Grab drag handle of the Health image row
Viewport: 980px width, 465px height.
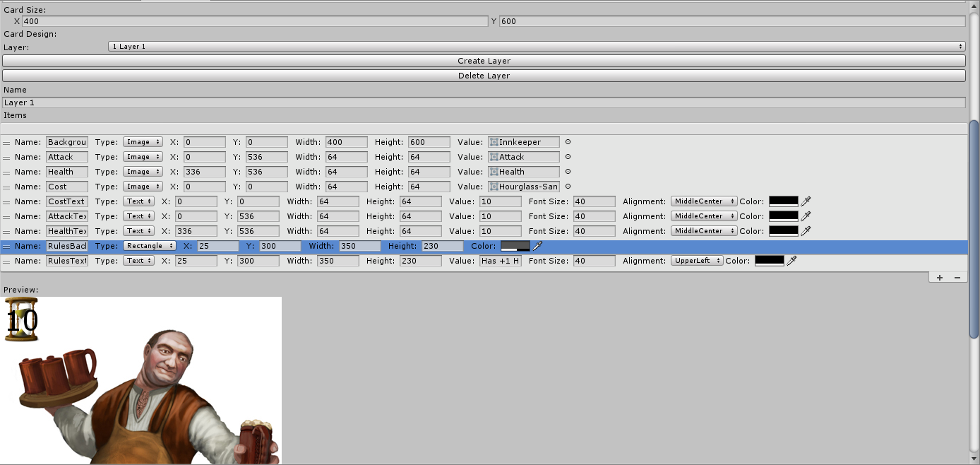click(6, 172)
